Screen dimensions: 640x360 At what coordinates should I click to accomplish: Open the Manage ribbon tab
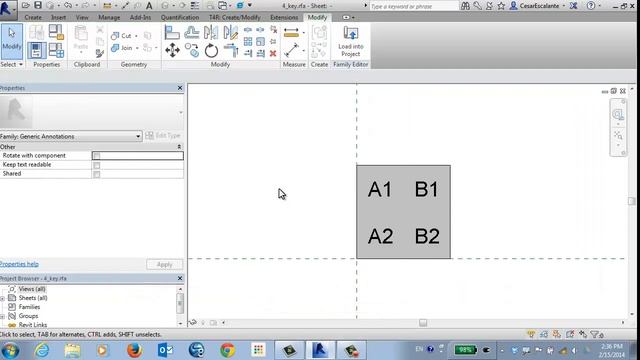[109, 18]
